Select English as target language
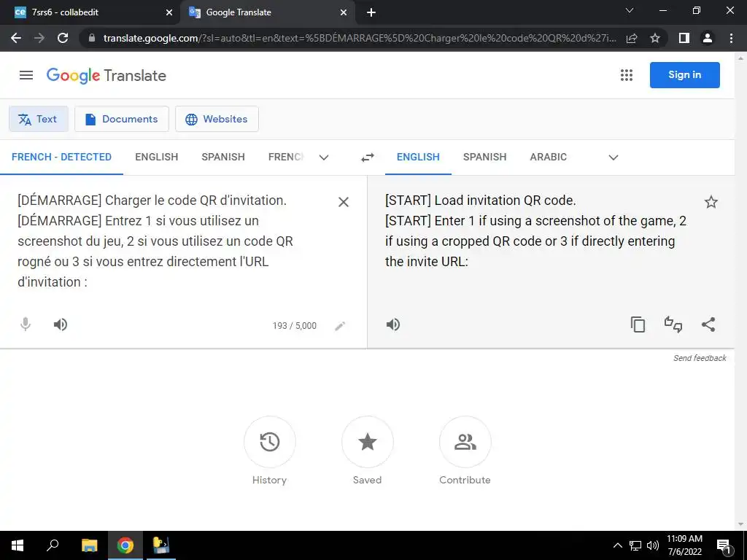The width and height of the screenshot is (747, 560). 418,157
